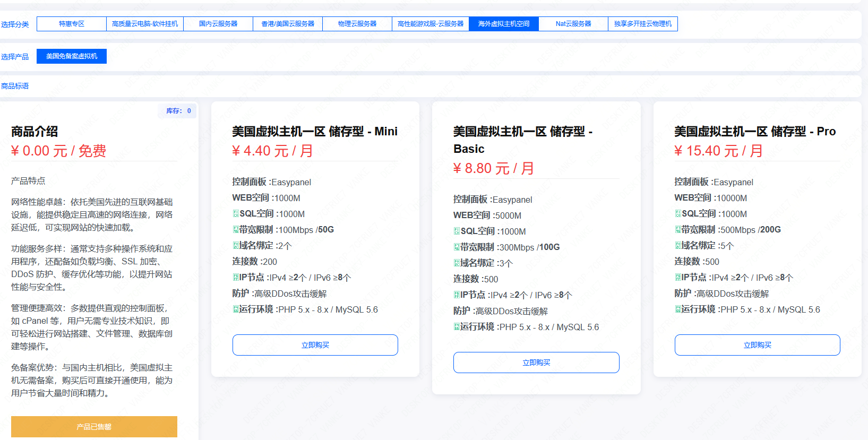This screenshot has height=440, width=868.
Task: Buy the 储存型 Mini plan with 立即购买
Action: pyautogui.click(x=315, y=345)
